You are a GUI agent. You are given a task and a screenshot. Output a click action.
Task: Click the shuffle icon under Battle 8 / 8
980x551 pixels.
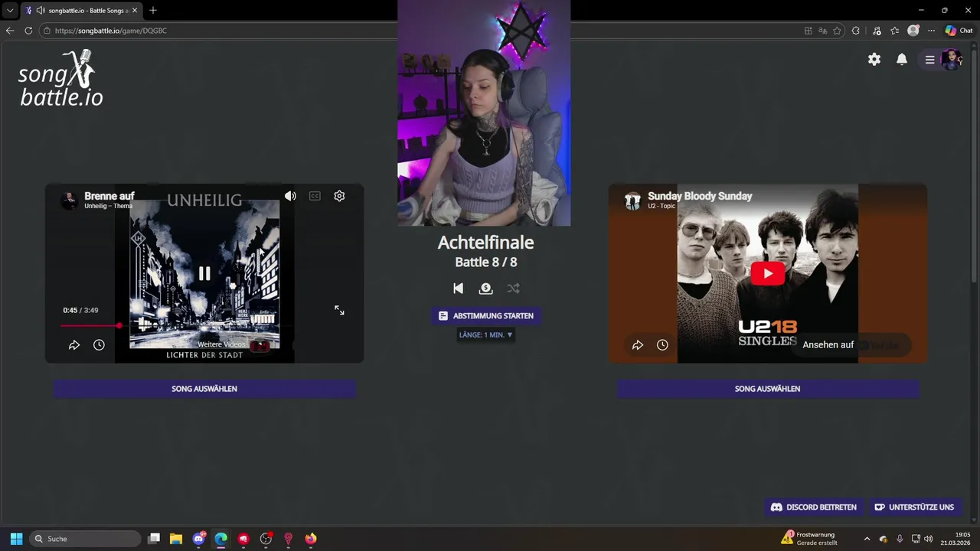point(513,289)
